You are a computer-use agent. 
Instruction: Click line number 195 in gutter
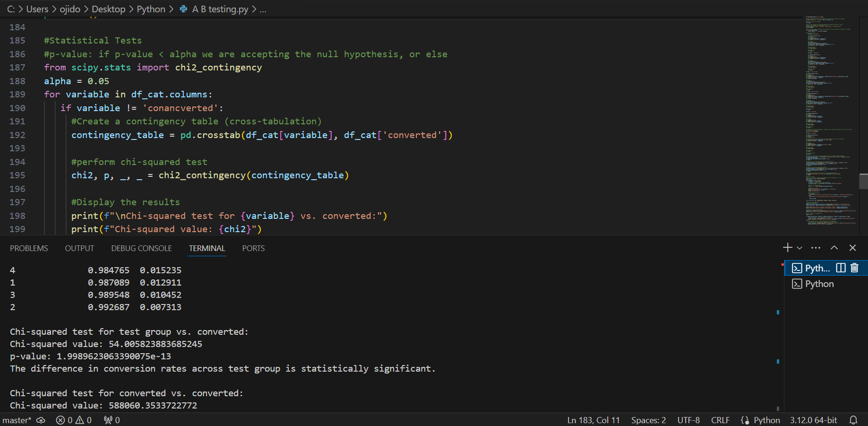point(17,175)
